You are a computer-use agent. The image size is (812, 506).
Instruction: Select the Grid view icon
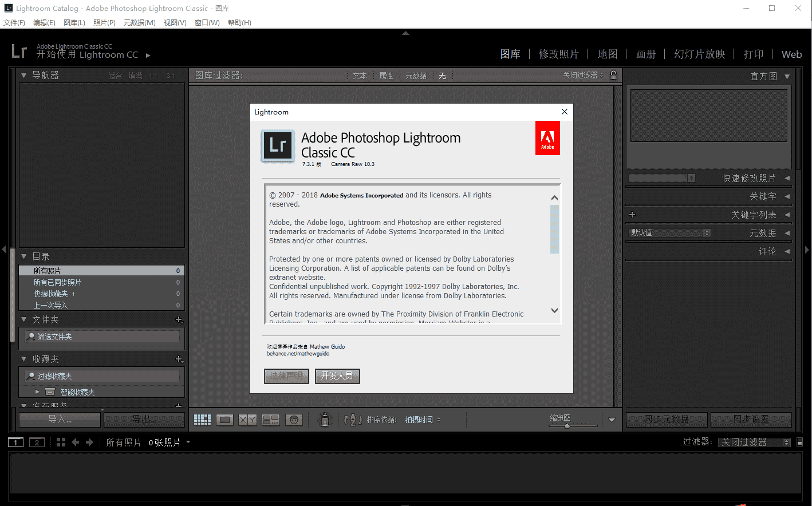coord(202,419)
